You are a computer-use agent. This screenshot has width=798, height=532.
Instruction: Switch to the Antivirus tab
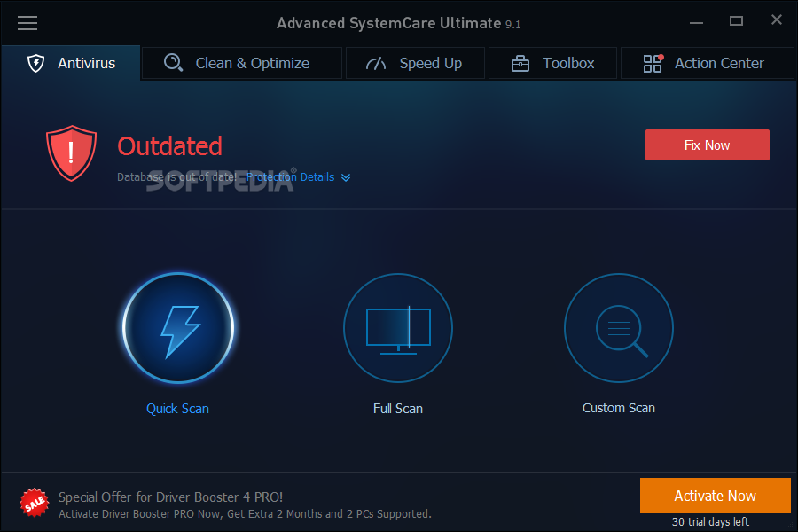(71, 63)
